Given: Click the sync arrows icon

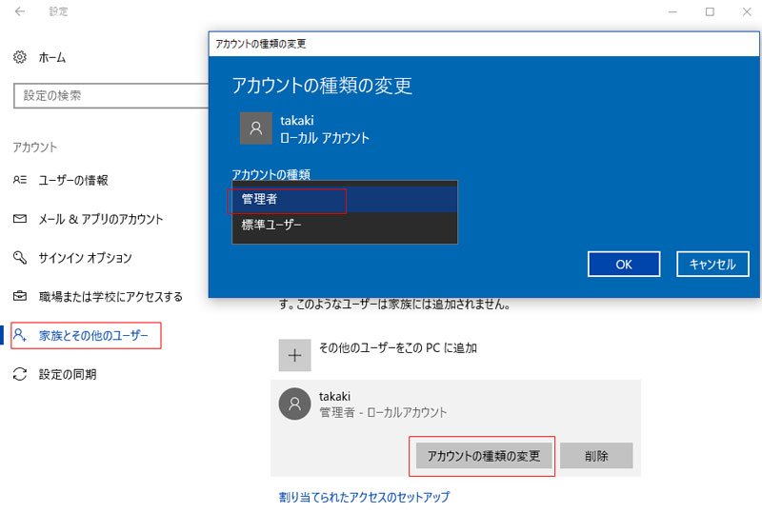Looking at the screenshot, I should pyautogui.click(x=19, y=374).
